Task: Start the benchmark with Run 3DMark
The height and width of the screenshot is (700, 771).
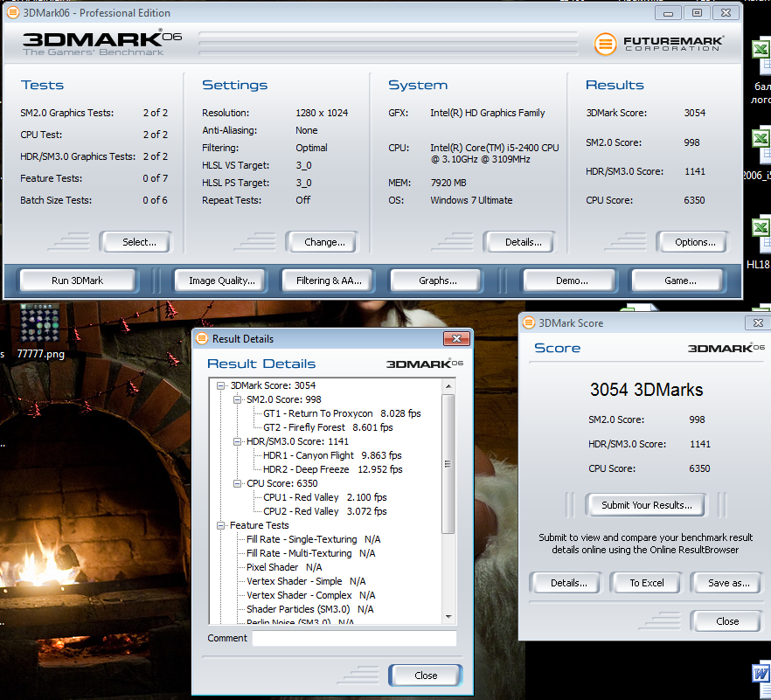Action: 77,281
